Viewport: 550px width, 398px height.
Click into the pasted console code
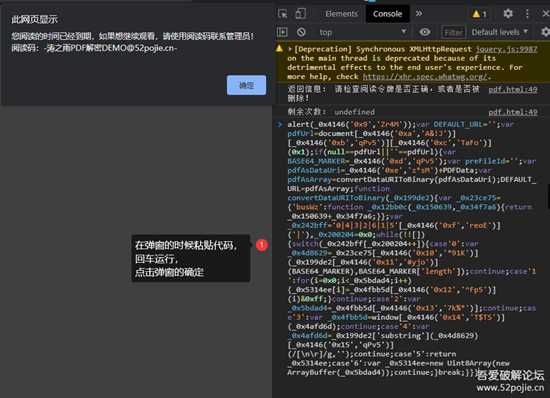411,248
